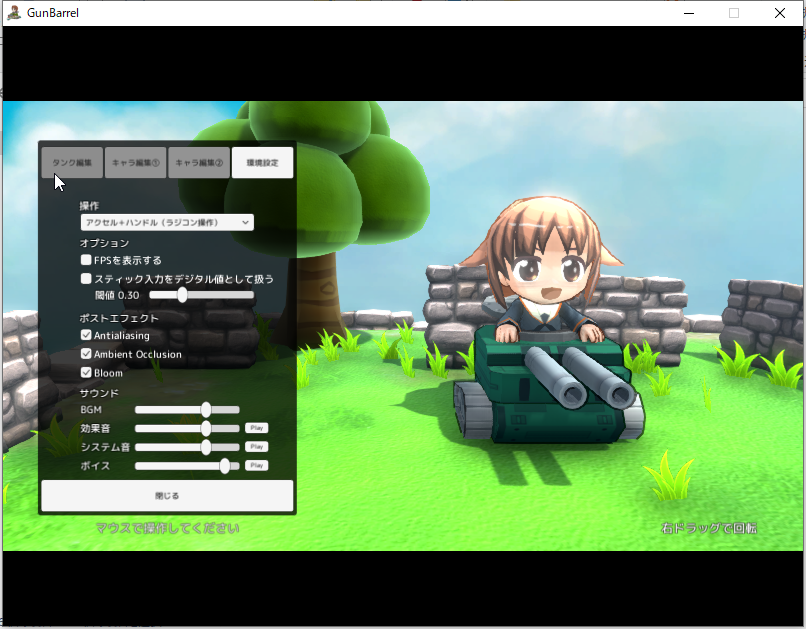Click the 右ドラッグで回転 hint text

(x=709, y=528)
